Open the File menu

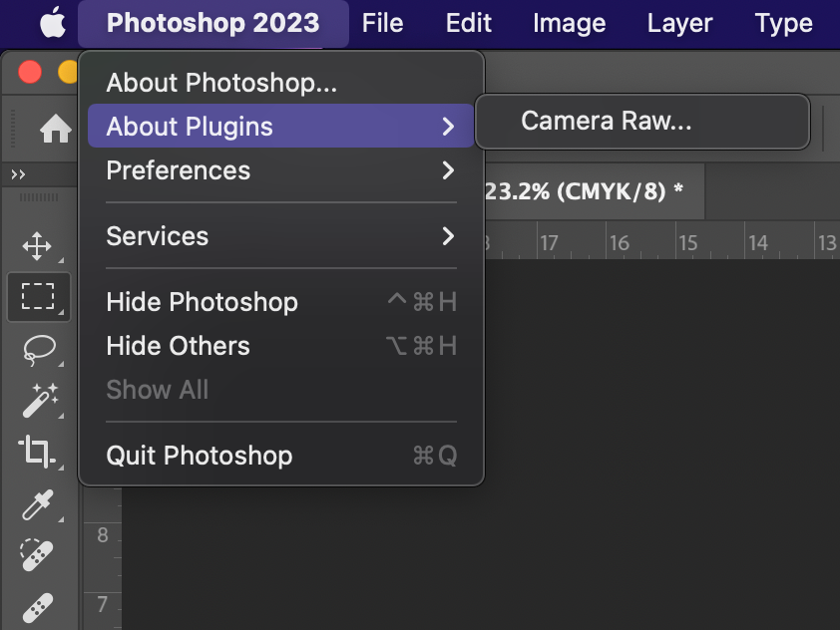point(382,22)
